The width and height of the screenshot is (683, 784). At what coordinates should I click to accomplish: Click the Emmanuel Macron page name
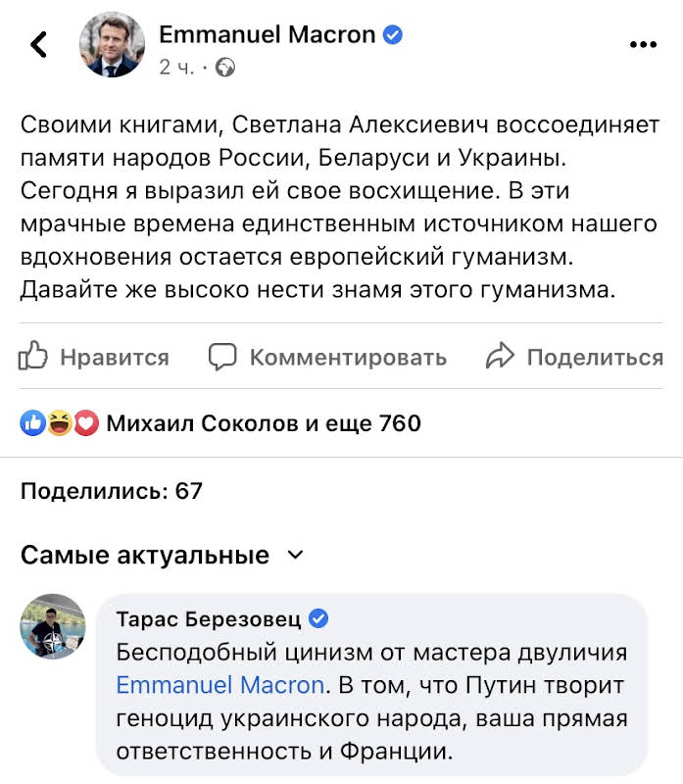tap(267, 34)
